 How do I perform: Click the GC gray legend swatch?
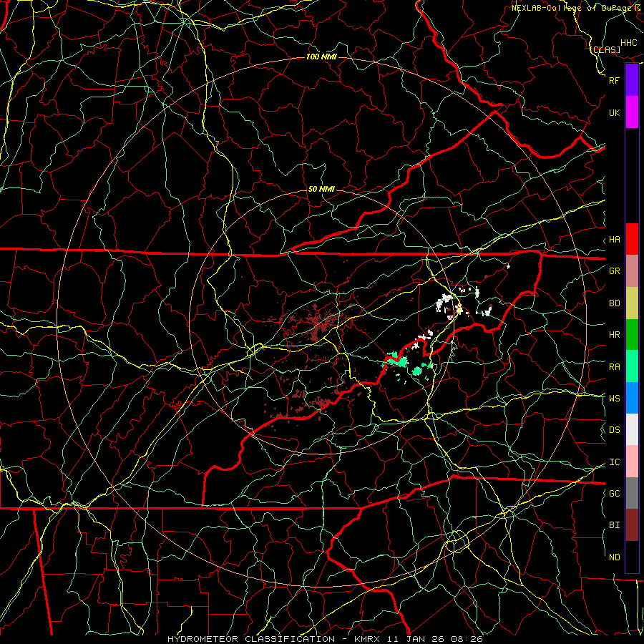pos(632,493)
